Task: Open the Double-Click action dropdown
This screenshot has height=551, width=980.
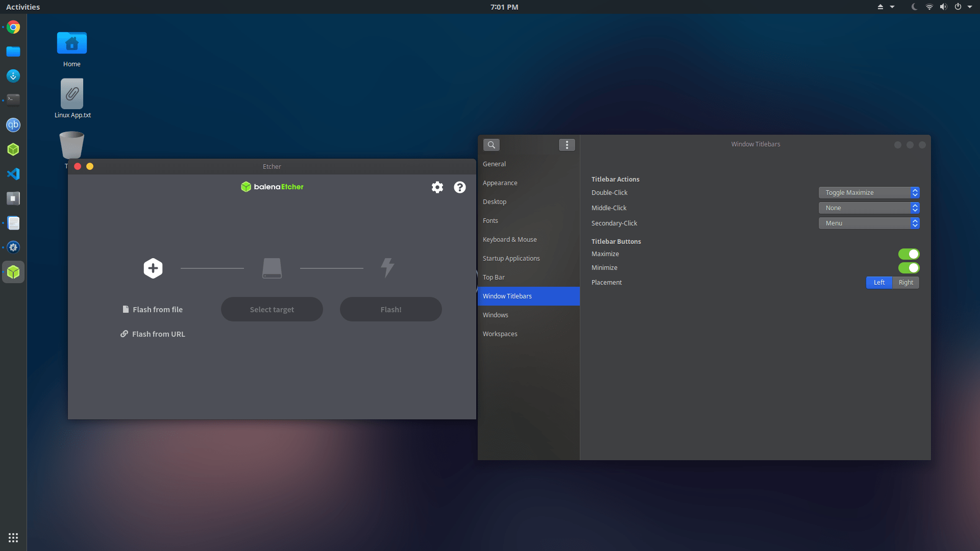Action: [869, 193]
